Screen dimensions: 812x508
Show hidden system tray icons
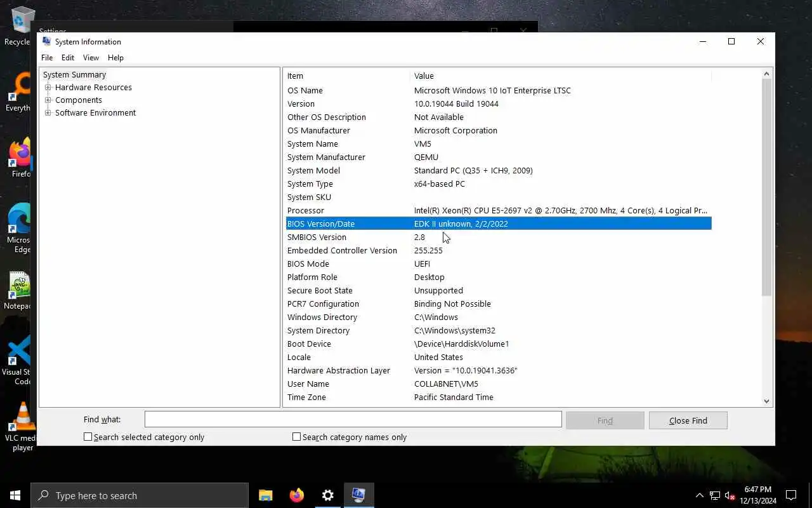coord(700,495)
